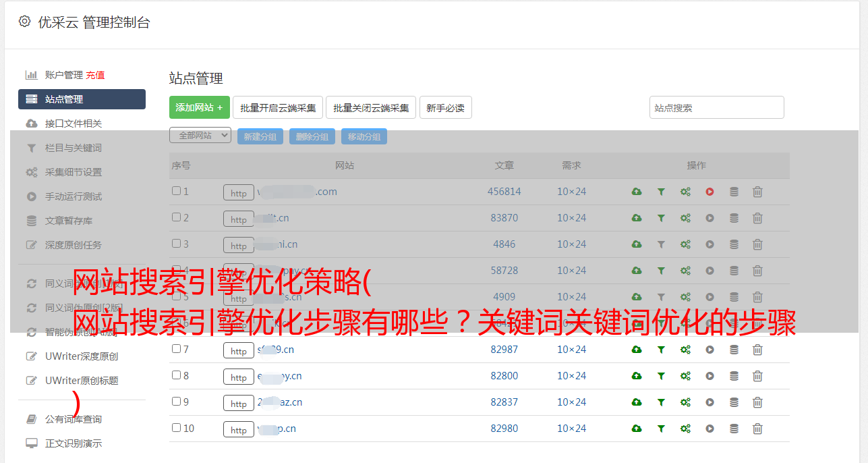The height and width of the screenshot is (463, 868).
Task: Open database icon in row 8
Action: pyautogui.click(x=734, y=376)
